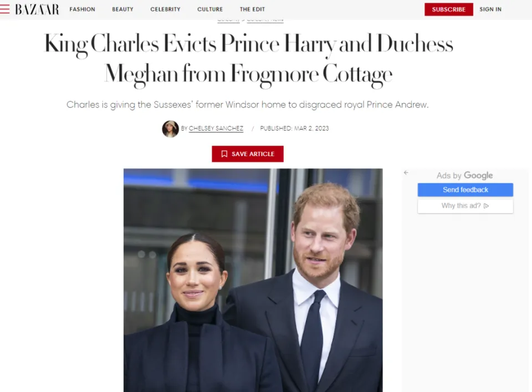Click the Why this ad? button

[x=465, y=206]
